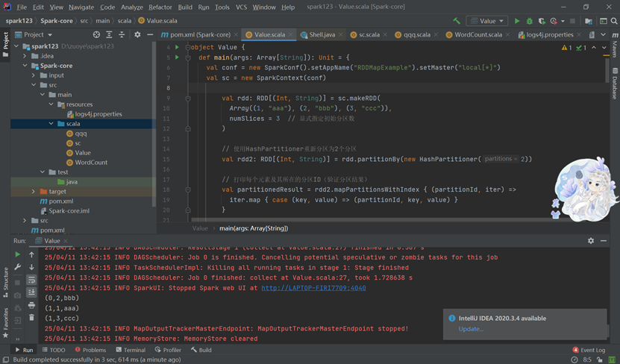The width and height of the screenshot is (620, 364).
Task: Switch to WordCount.scala tab
Action: (x=478, y=35)
